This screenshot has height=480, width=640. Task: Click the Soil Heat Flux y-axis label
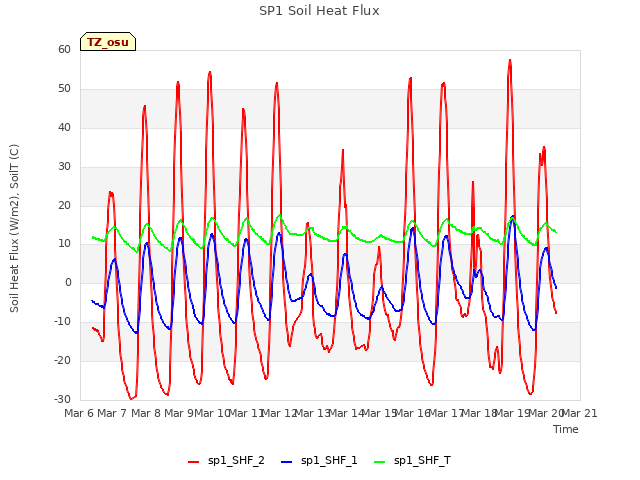click(14, 229)
